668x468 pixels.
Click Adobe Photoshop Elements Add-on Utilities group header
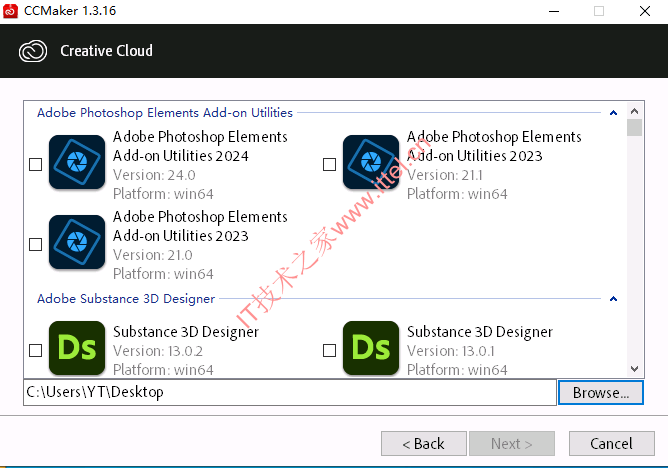165,113
